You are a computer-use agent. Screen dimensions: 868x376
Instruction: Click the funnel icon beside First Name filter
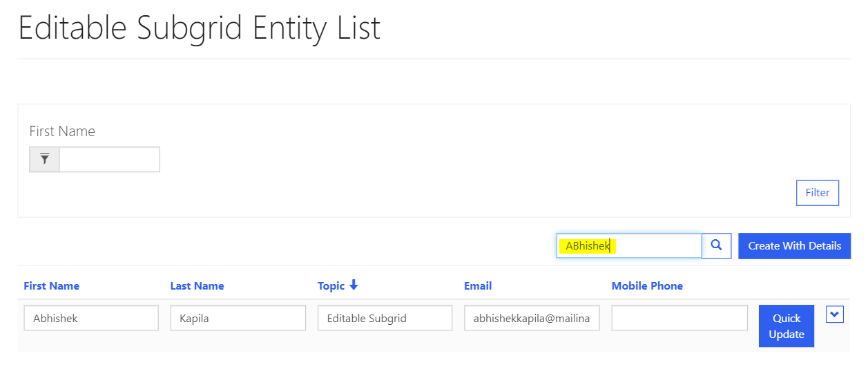pyautogui.click(x=45, y=160)
